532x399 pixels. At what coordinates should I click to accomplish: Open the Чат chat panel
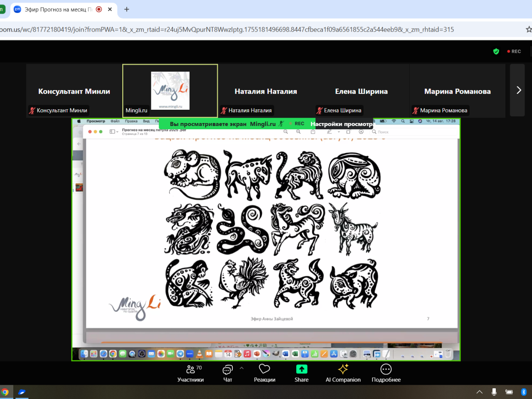(227, 373)
